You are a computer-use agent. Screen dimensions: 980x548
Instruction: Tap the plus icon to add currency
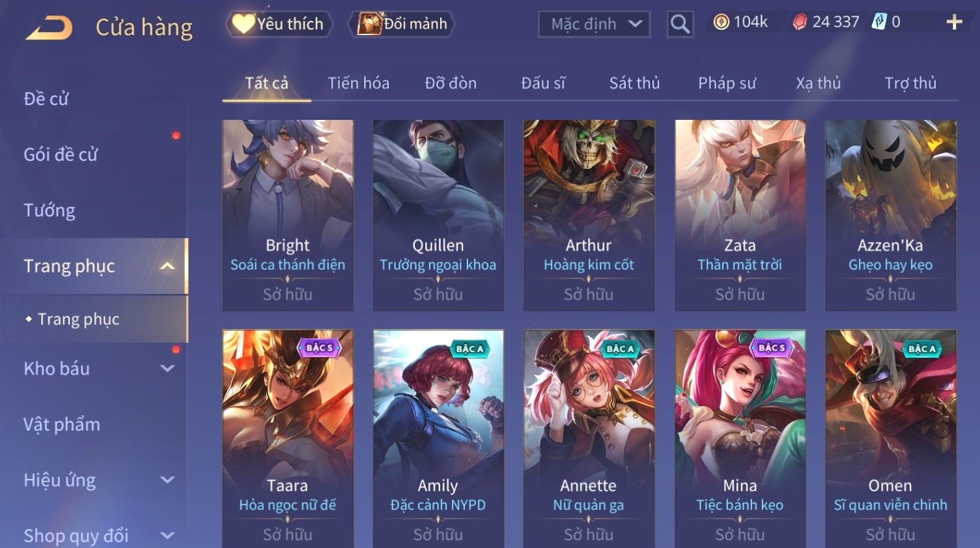[x=954, y=22]
